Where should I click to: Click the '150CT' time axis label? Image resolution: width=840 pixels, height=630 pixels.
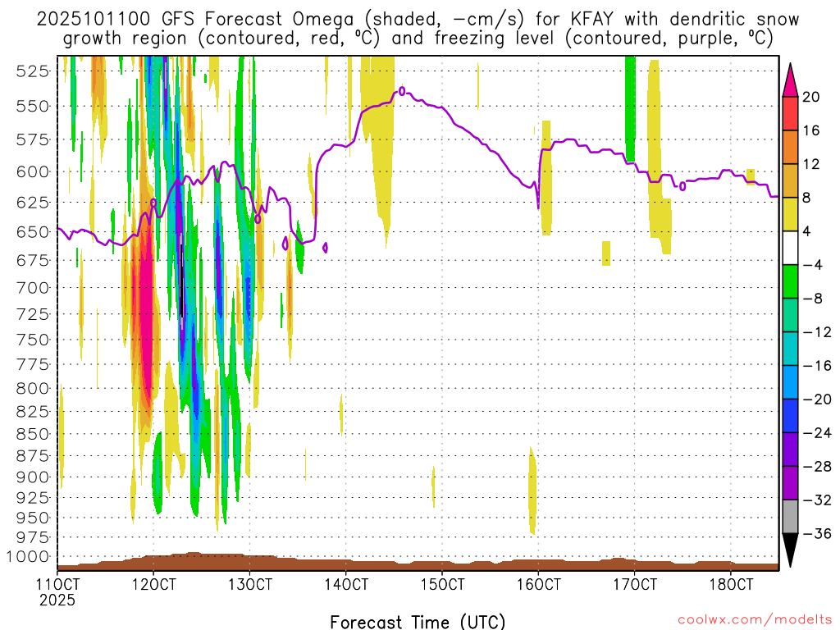(442, 584)
